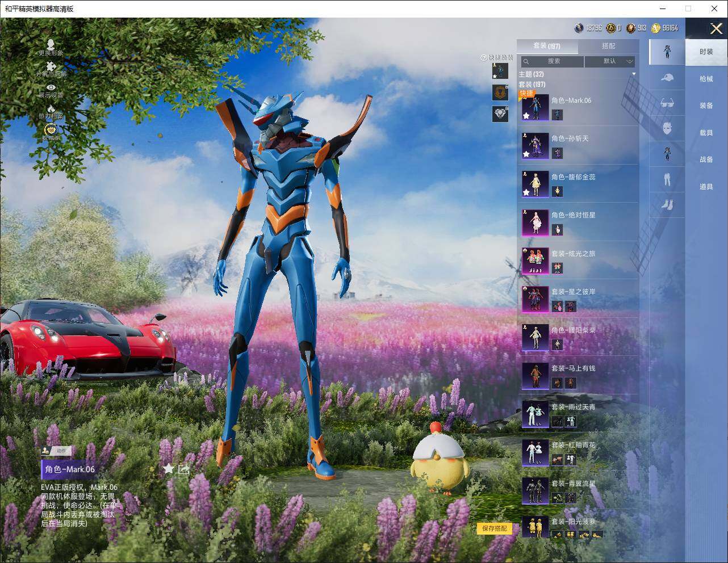Screen dimensions: 728x563
Task: Click the share icon beside outfit name
Action: 183,469
